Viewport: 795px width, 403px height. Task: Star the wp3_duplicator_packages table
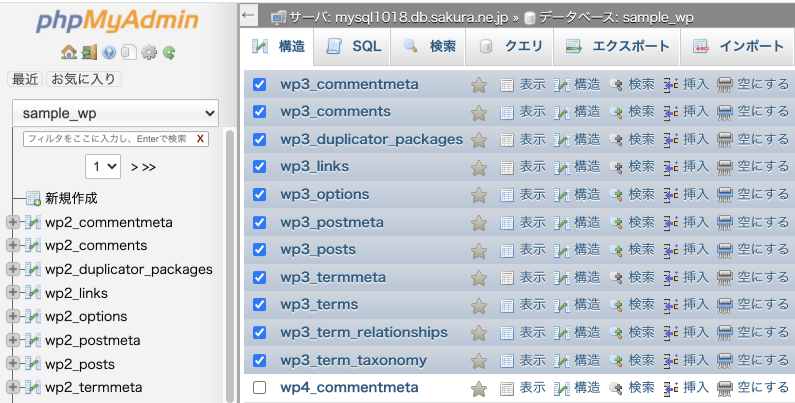479,140
